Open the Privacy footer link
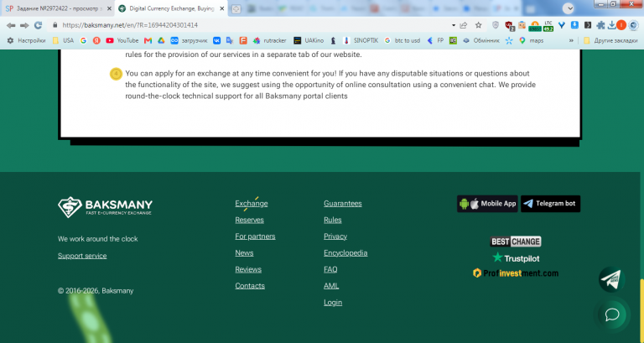644x343 pixels. point(335,236)
